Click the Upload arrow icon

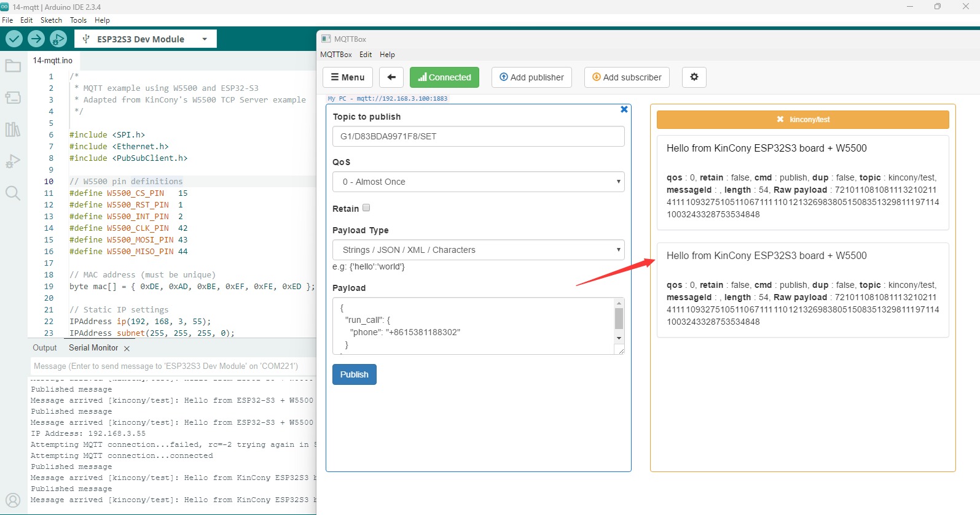36,39
